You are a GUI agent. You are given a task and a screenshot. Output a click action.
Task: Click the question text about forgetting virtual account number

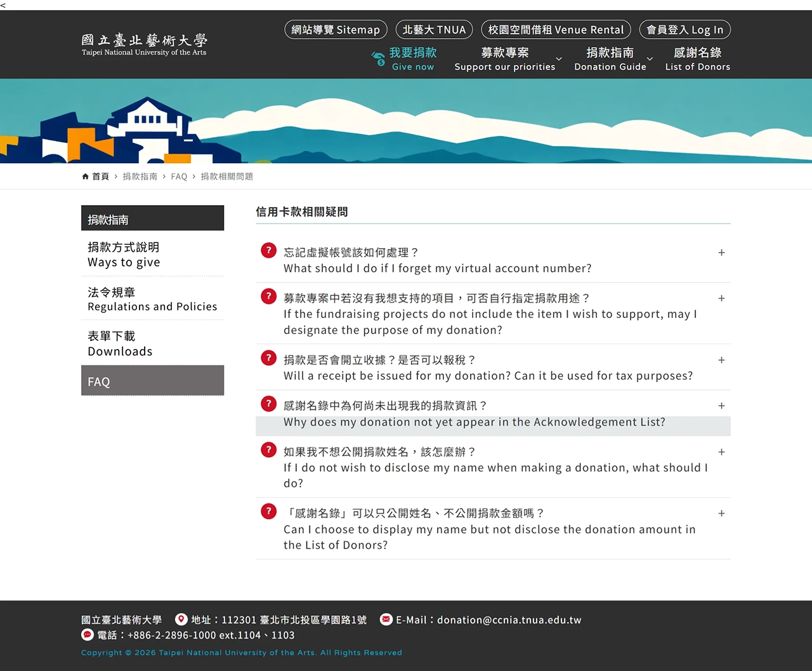coord(437,260)
